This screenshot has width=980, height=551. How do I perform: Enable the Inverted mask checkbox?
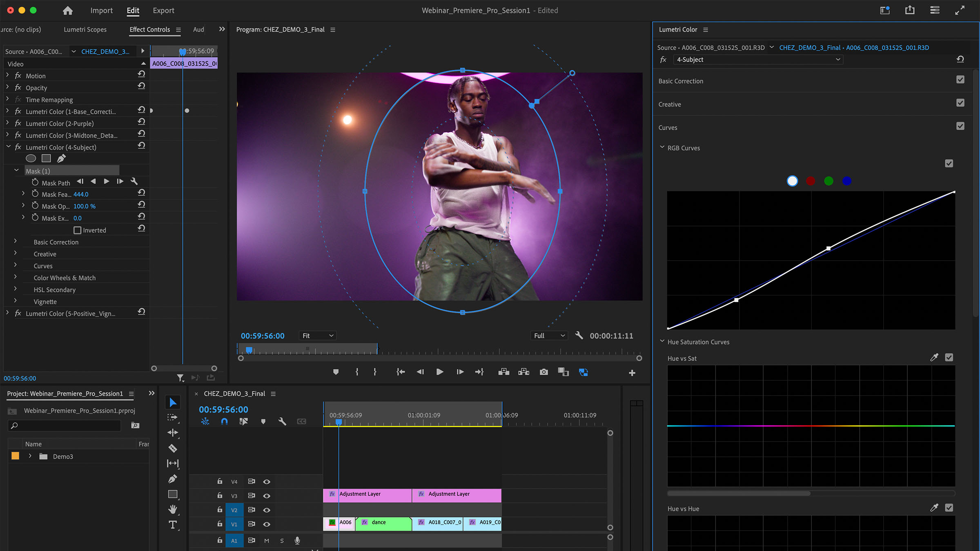[77, 230]
